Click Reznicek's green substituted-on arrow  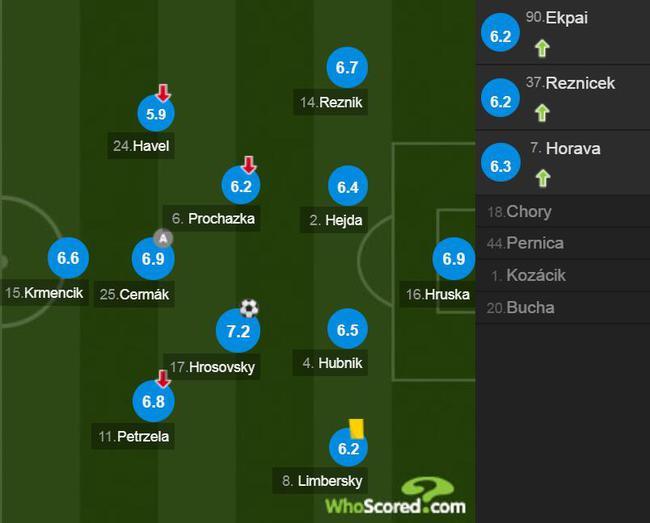(542, 113)
